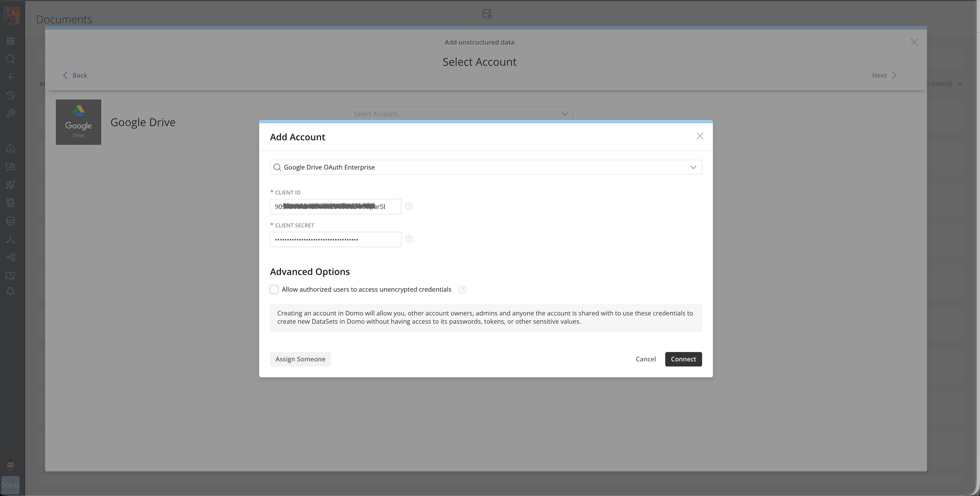
Task: Click the Cancel button
Action: tap(646, 359)
